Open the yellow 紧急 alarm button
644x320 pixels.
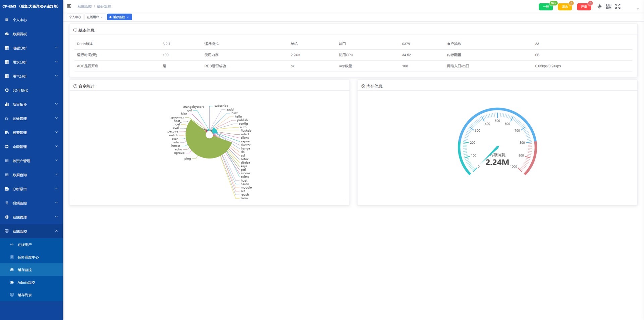click(x=565, y=7)
